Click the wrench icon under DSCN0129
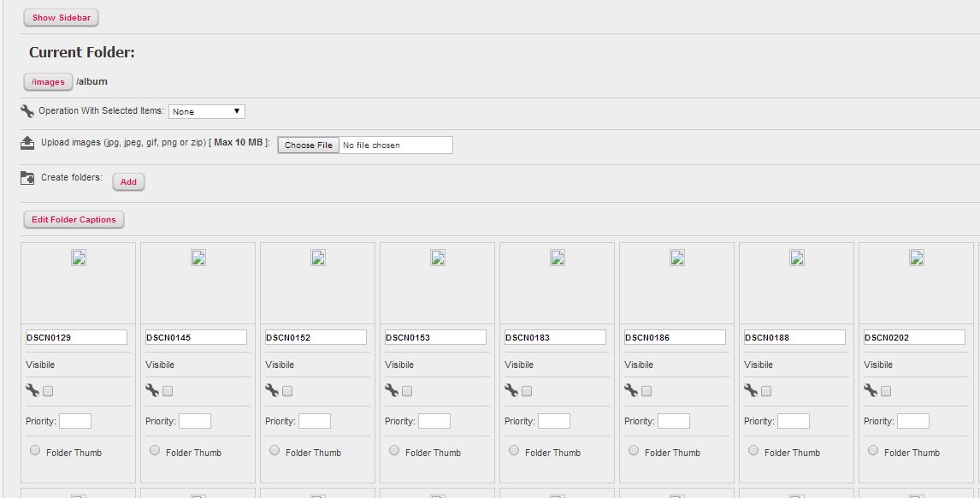 tap(32, 390)
